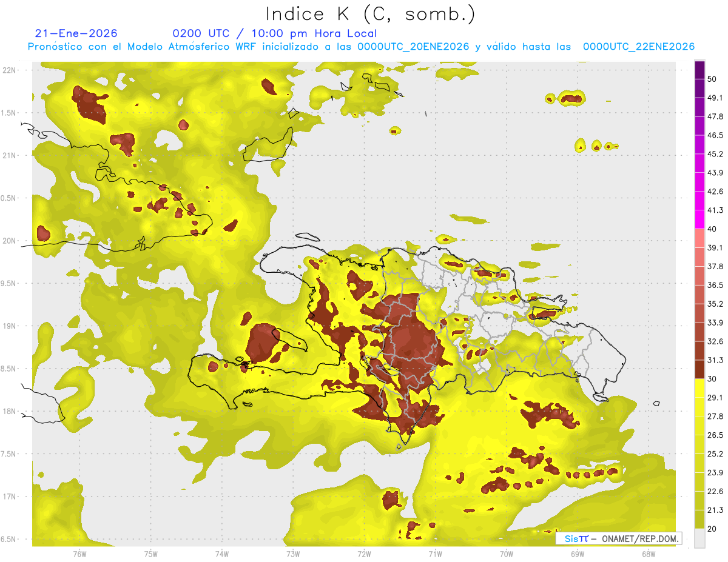The height and width of the screenshot is (562, 728).
Task: Click the '72W' longitude label
Action: pyautogui.click(x=364, y=554)
